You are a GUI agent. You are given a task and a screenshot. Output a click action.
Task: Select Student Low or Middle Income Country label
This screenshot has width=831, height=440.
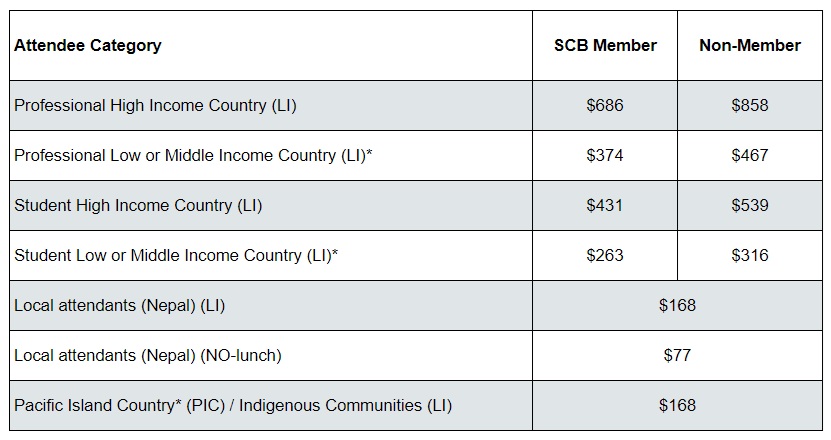(176, 256)
